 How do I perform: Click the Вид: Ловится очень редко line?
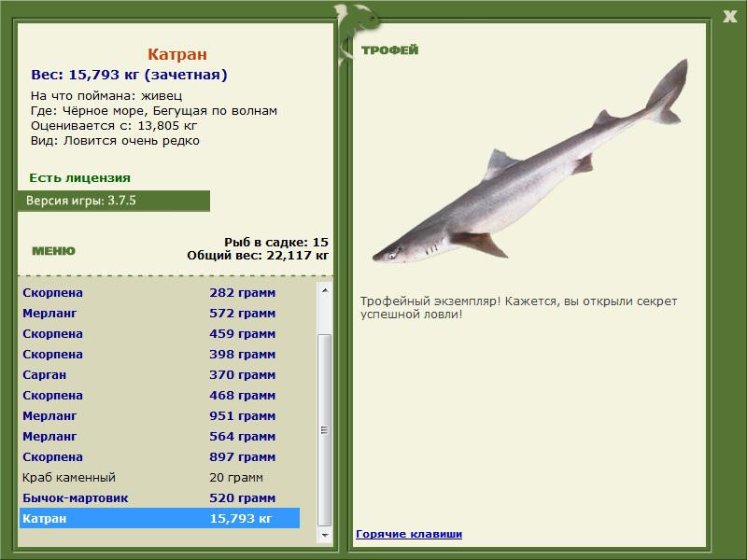115,141
